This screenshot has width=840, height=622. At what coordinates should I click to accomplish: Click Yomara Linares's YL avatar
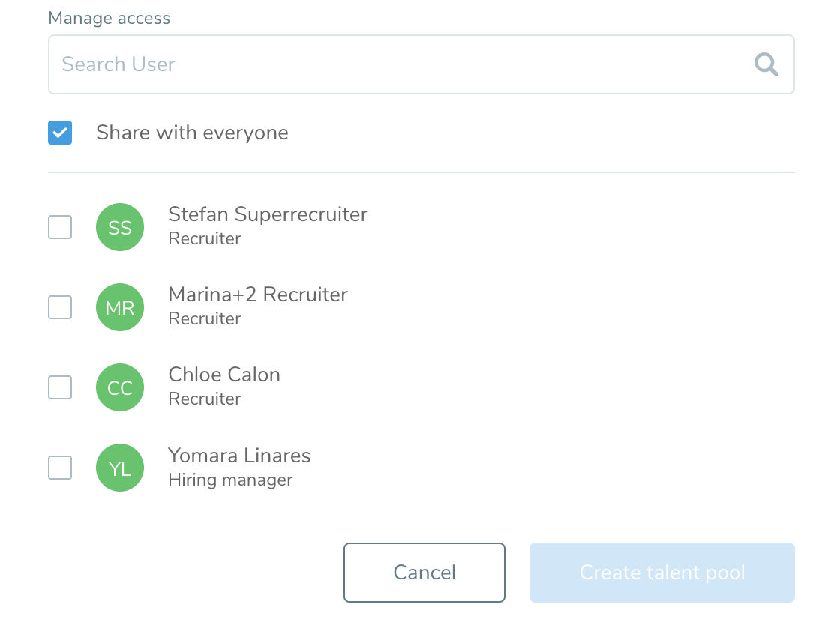click(x=120, y=468)
